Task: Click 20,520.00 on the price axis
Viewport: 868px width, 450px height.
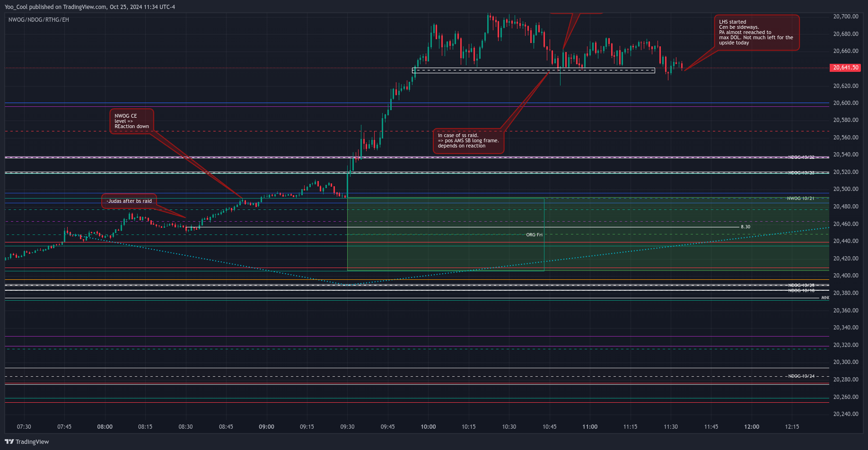Action: pos(846,172)
